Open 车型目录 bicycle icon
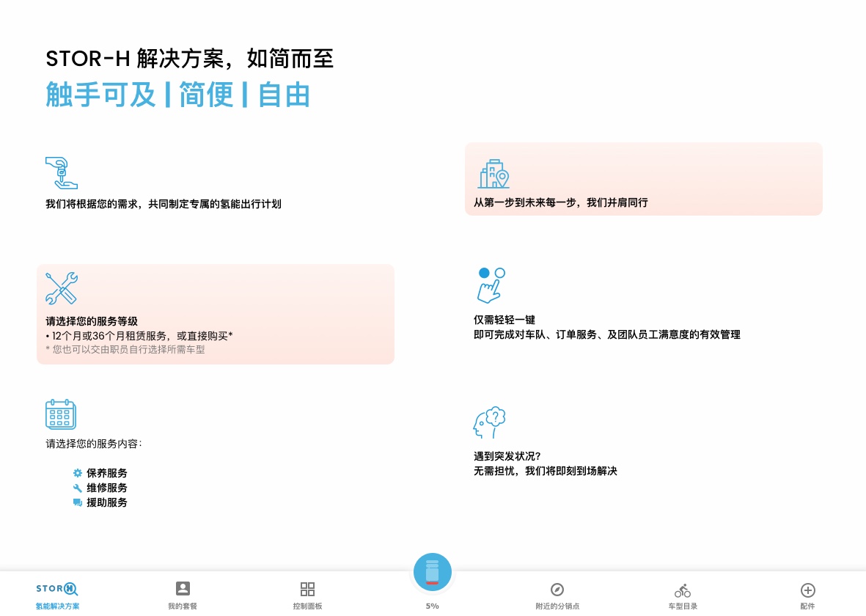Screen dimensions: 866x616 (683, 594)
